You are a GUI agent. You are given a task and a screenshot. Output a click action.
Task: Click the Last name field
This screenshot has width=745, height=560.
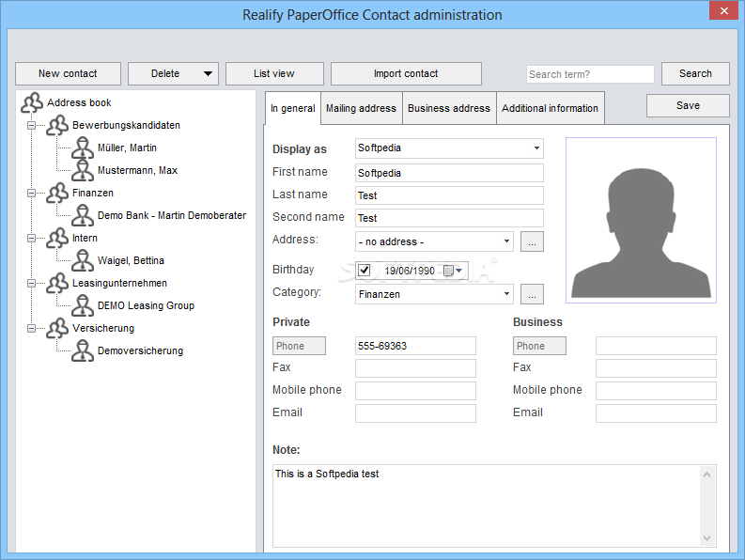pos(449,195)
